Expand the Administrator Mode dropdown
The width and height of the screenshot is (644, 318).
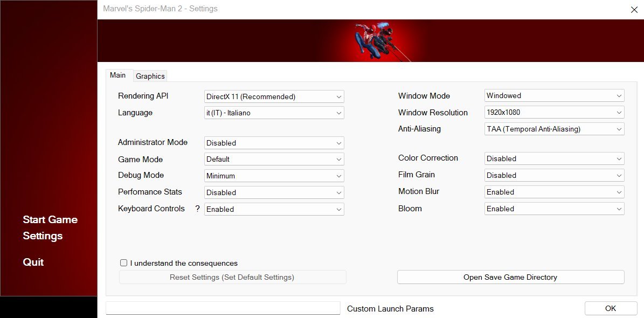[x=274, y=143]
